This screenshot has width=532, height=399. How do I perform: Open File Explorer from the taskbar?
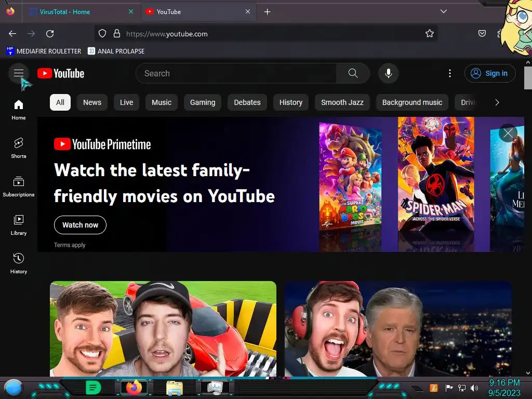pyautogui.click(x=175, y=388)
